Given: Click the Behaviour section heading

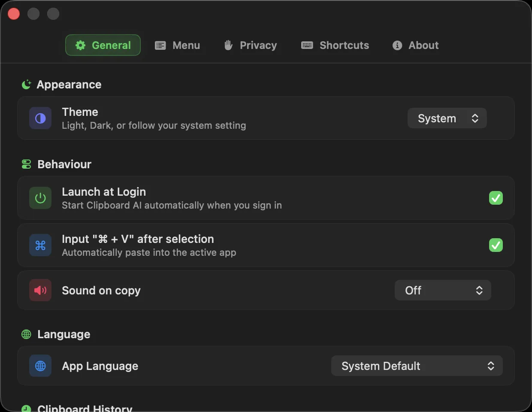Looking at the screenshot, I should 64,164.
